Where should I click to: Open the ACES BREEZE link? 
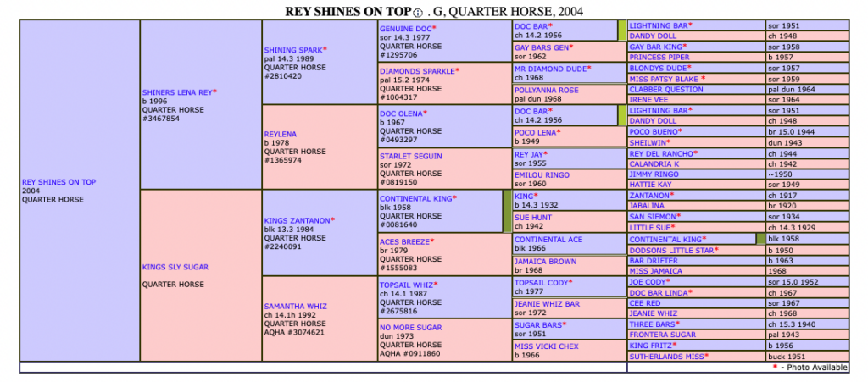[x=404, y=241]
